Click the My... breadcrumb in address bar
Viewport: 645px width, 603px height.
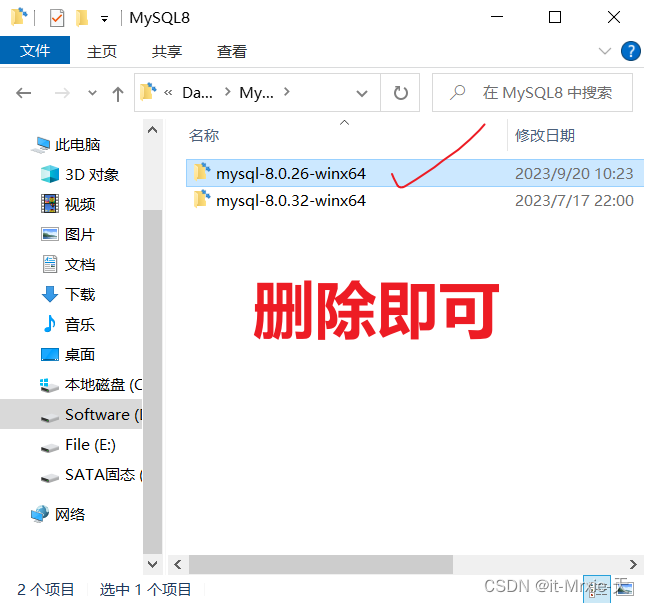[x=256, y=93]
